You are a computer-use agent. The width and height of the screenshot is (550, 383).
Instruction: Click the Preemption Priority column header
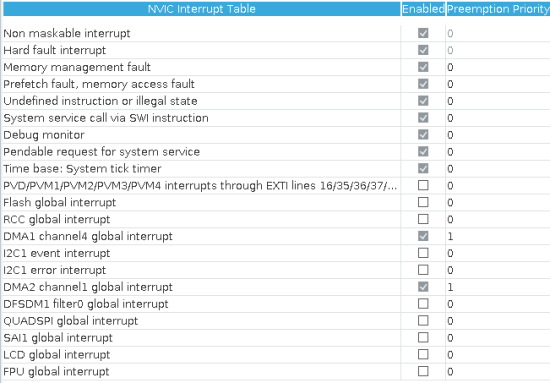498,9
